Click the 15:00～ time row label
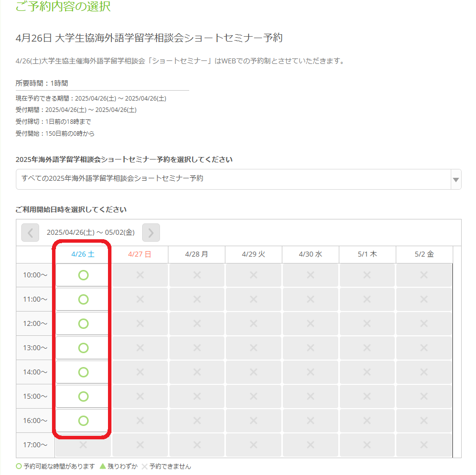This screenshot has width=476, height=475. (35, 396)
